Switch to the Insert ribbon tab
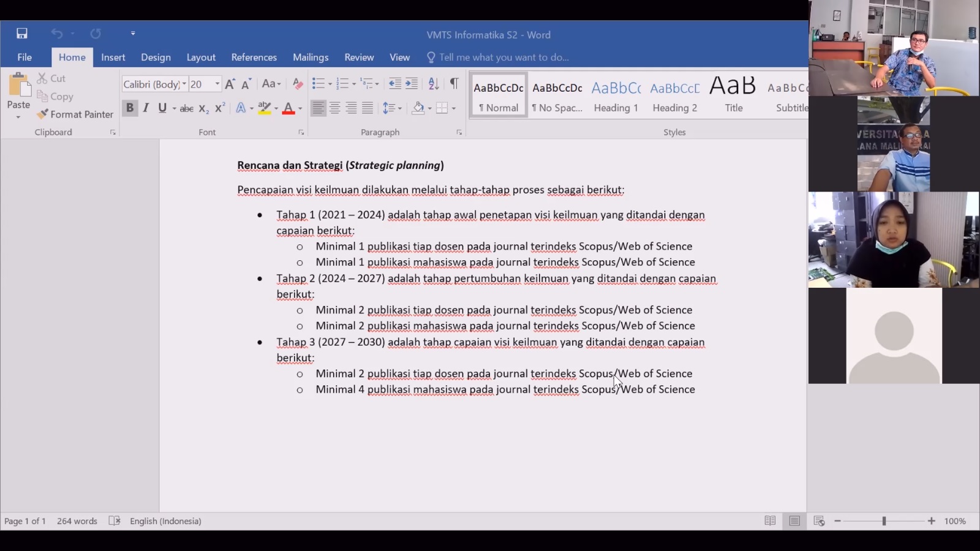 pyautogui.click(x=113, y=57)
